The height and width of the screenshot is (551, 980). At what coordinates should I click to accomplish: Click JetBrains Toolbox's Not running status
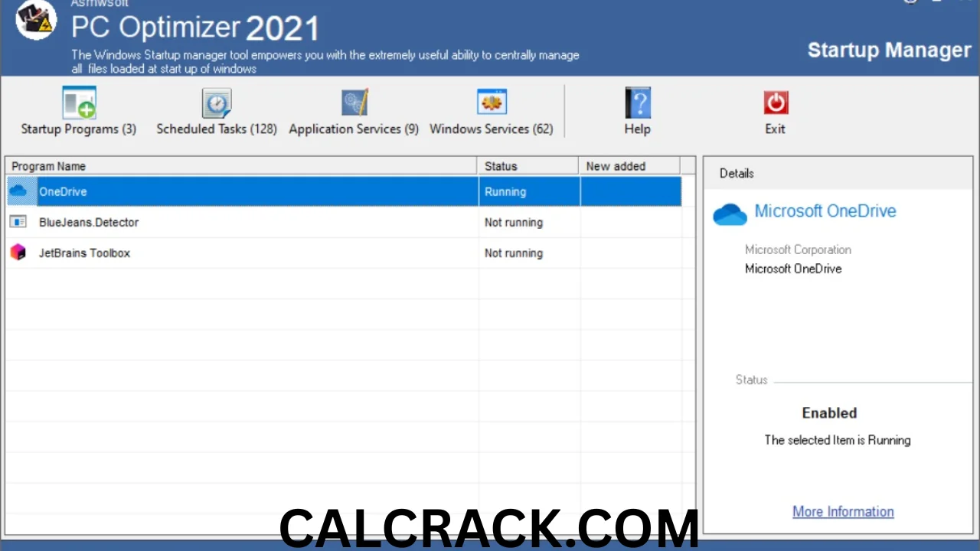pyautogui.click(x=514, y=253)
